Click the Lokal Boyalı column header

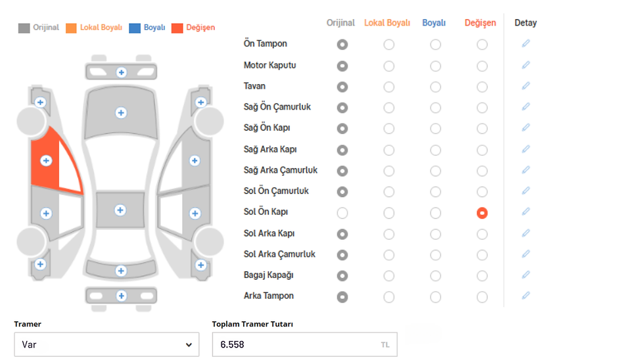point(388,23)
